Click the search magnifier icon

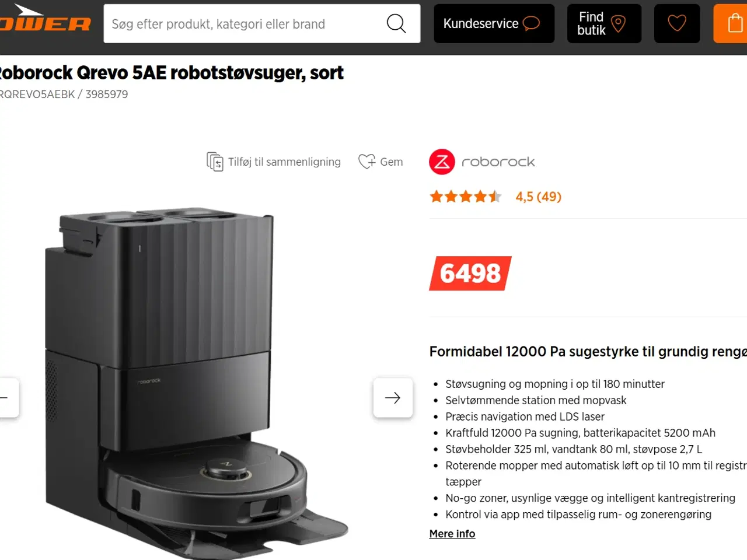tap(396, 23)
